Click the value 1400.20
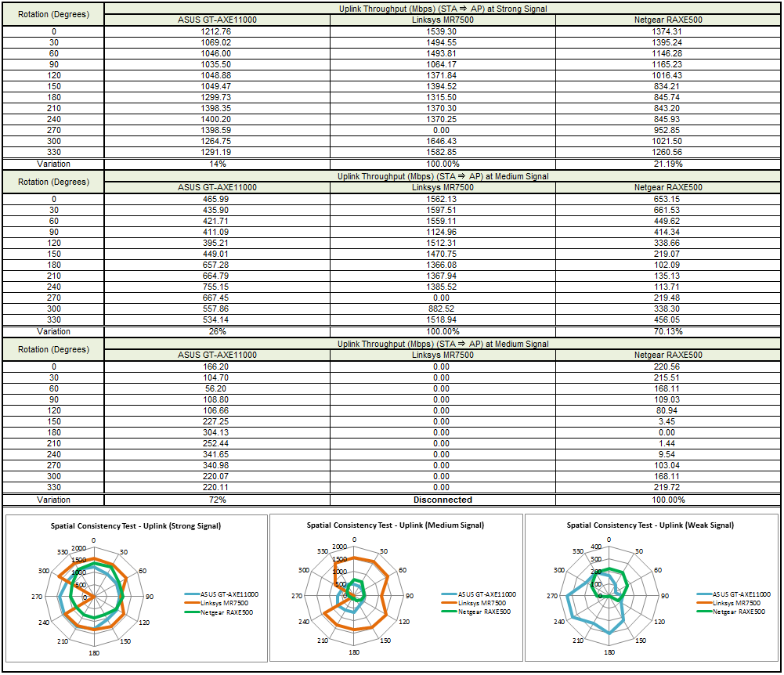Image resolution: width=784 pixels, height=675 pixels. (x=216, y=120)
